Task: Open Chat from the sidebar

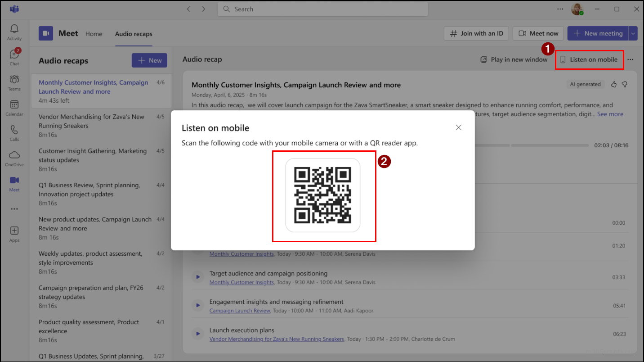Action: (x=14, y=57)
